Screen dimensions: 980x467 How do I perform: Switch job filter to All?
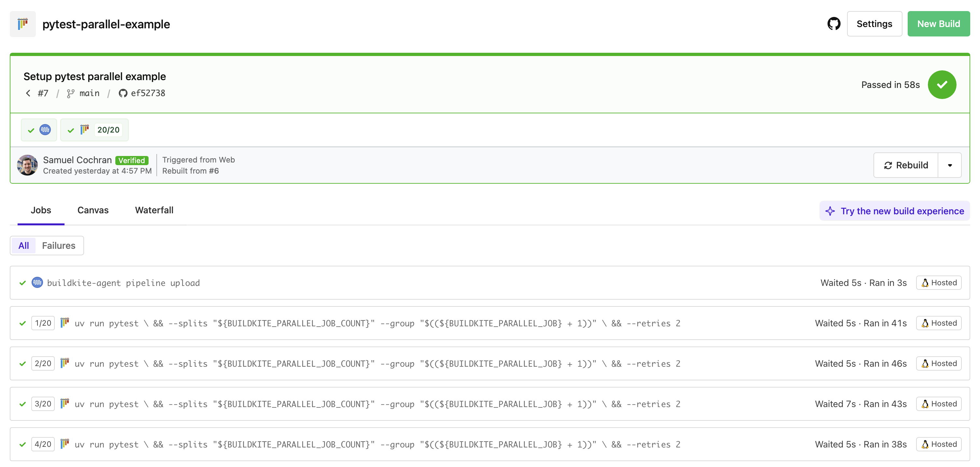23,246
